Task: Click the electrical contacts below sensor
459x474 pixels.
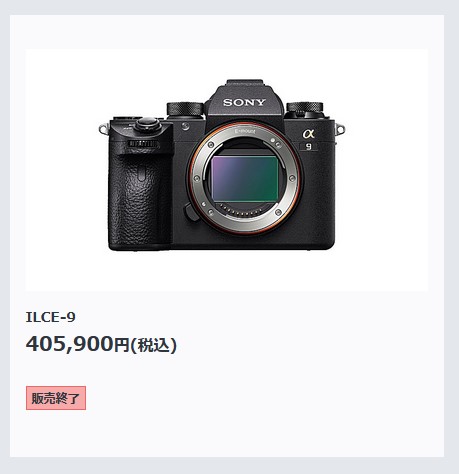Action: pos(240,212)
